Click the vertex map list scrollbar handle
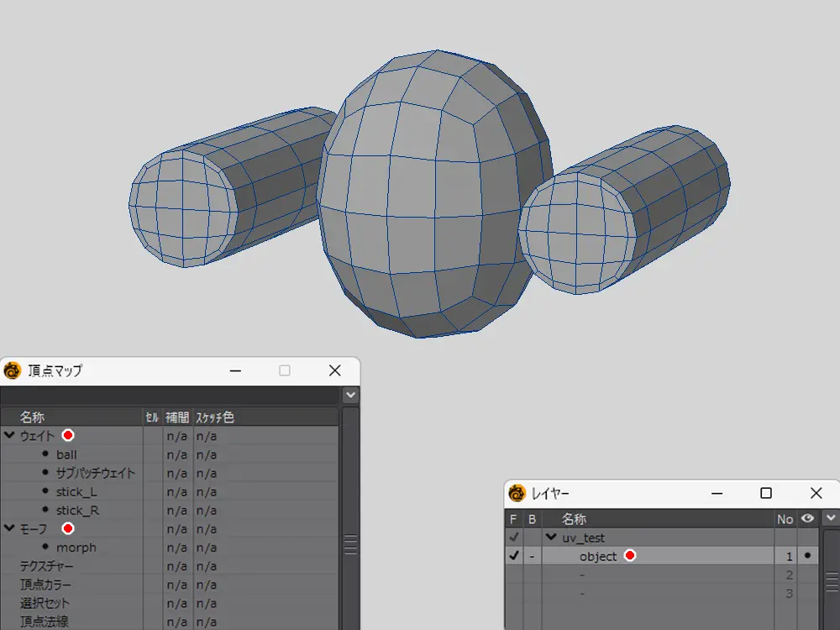The width and height of the screenshot is (840, 630). [x=350, y=544]
